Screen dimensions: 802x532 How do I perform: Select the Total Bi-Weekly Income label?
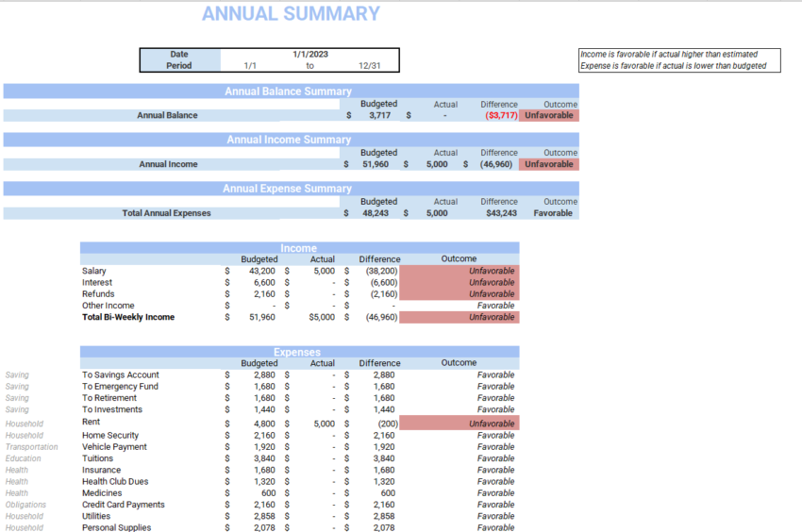click(128, 317)
